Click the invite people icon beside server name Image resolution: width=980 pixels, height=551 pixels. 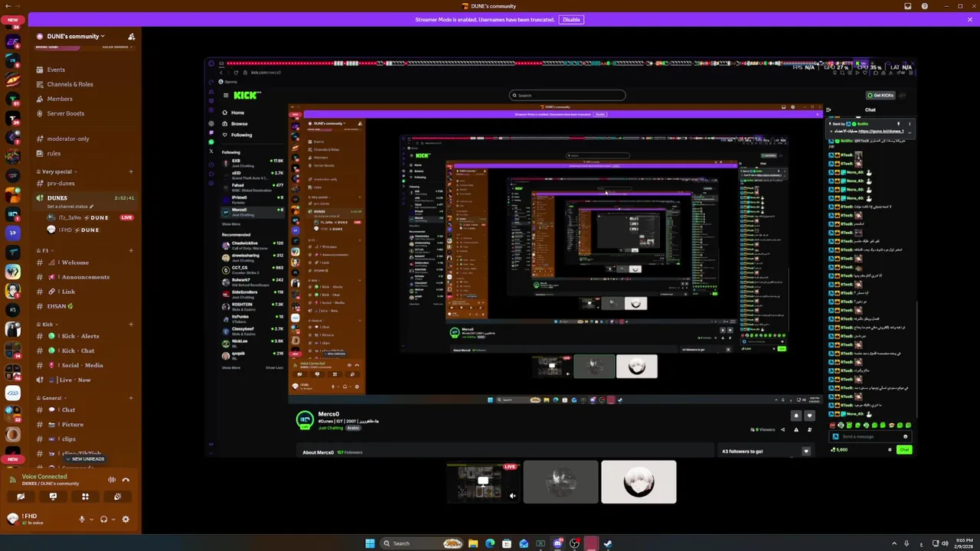pyautogui.click(x=131, y=36)
